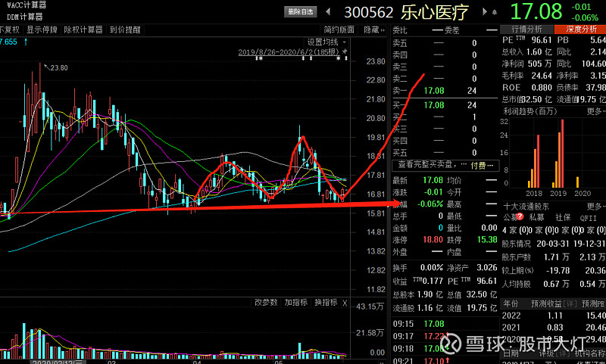Click 买五 order book row
606x364 pixels.
[x=445, y=153]
